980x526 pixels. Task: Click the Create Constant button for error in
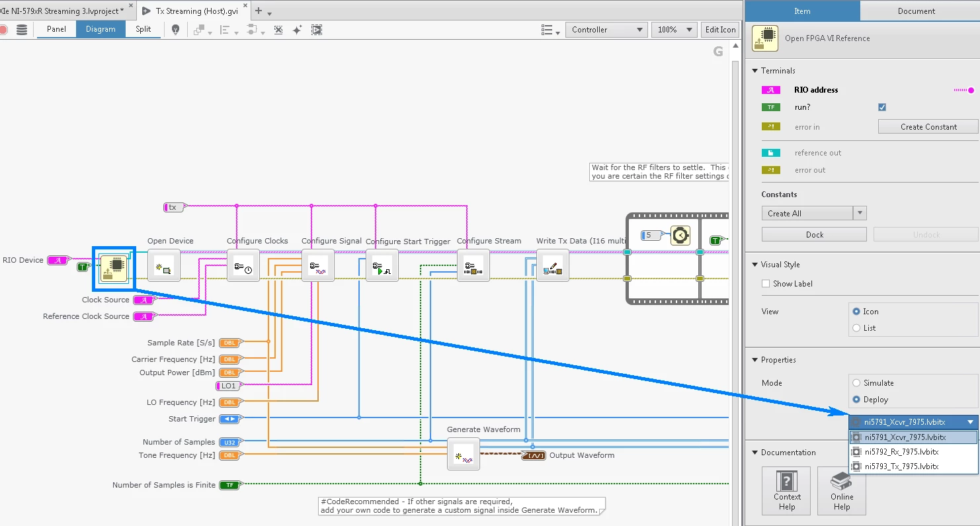(927, 126)
